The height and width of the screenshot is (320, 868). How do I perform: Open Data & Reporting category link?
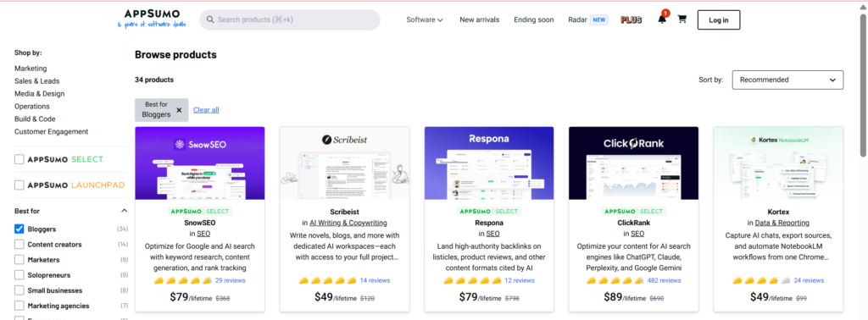coord(782,223)
